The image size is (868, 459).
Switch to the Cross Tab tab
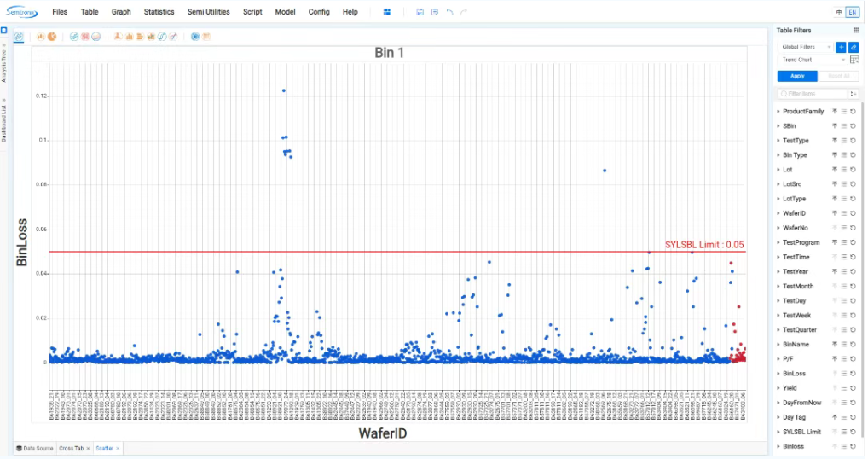(x=72, y=448)
